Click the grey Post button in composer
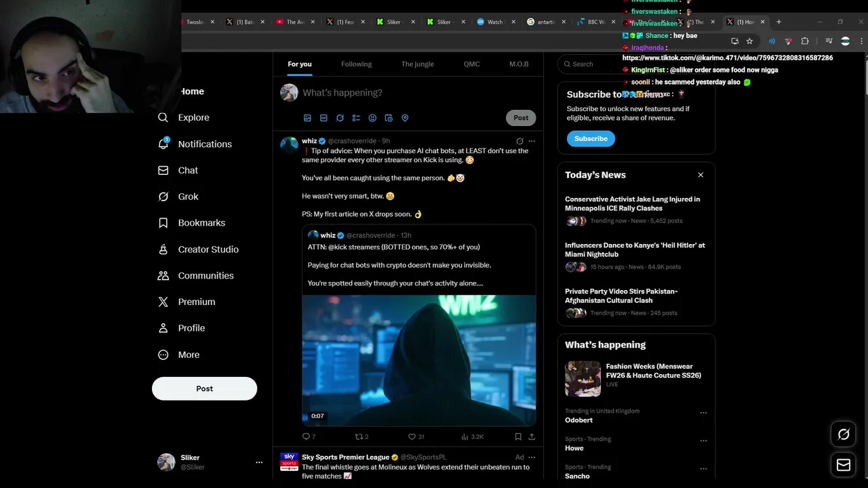This screenshot has width=868, height=488. tap(521, 118)
